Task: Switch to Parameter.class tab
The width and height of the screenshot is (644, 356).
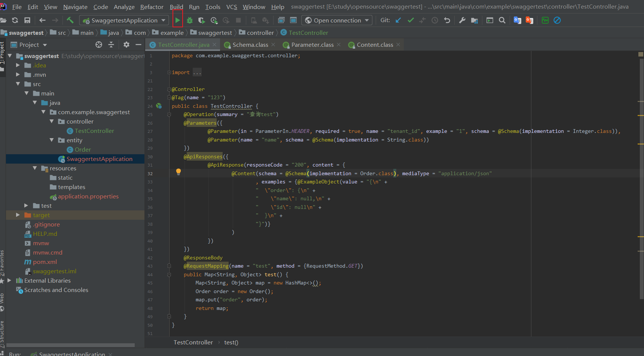Action: pyautogui.click(x=312, y=45)
